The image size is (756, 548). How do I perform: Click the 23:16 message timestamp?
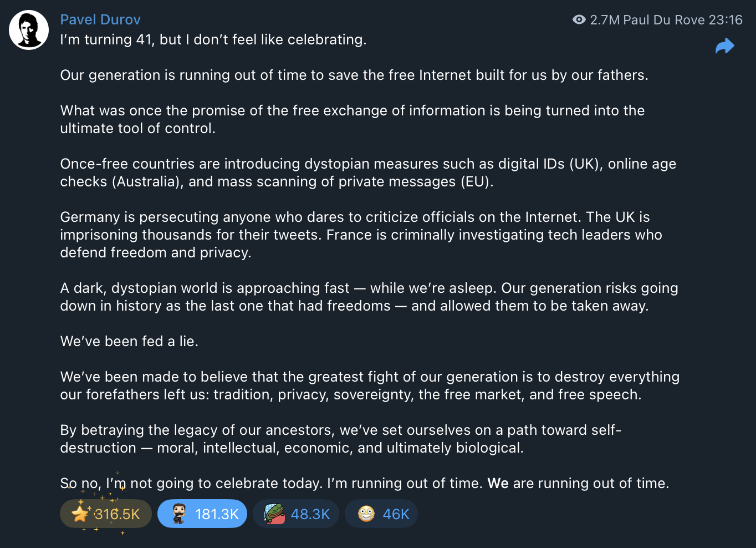pyautogui.click(x=726, y=20)
